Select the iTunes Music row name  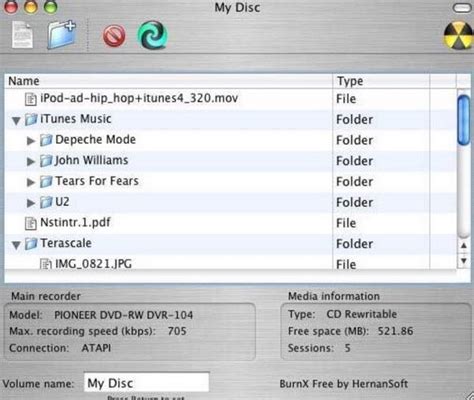pyautogui.click(x=76, y=119)
